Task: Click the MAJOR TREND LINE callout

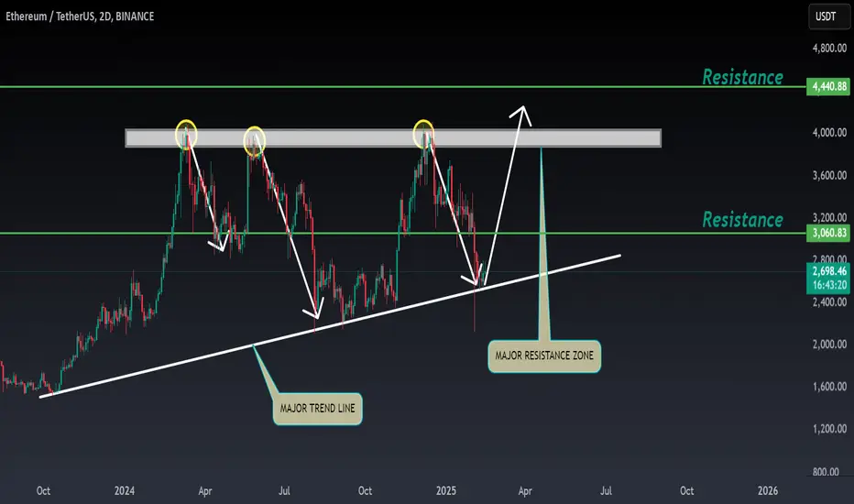Action: point(318,408)
